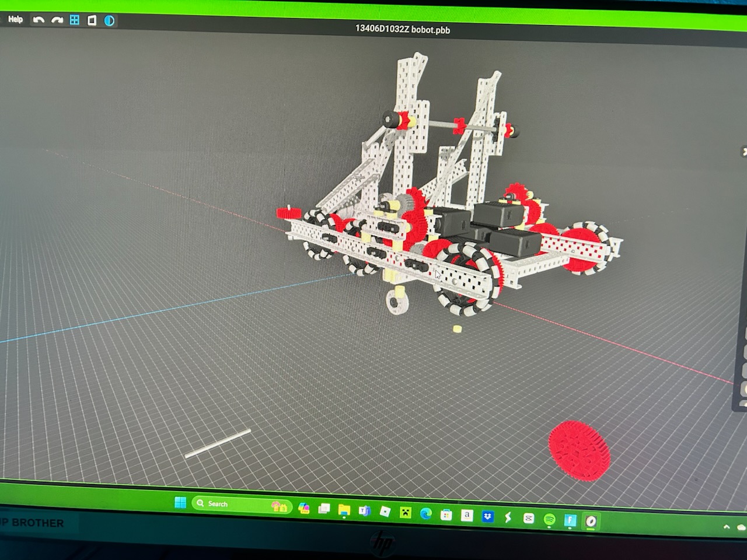747x560 pixels.
Task: Open Microsoft Teams from taskbar
Action: [x=365, y=511]
